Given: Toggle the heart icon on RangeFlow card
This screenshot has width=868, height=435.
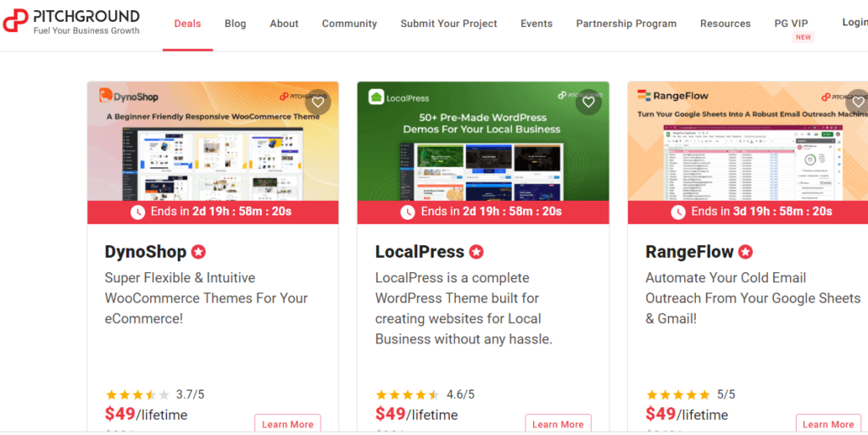Looking at the screenshot, I should point(857,103).
